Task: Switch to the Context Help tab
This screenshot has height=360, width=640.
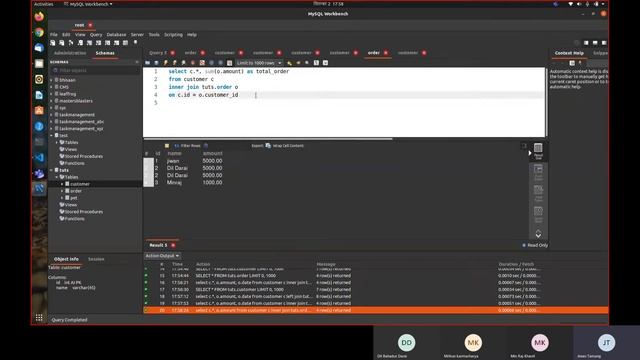Action: 569,53
